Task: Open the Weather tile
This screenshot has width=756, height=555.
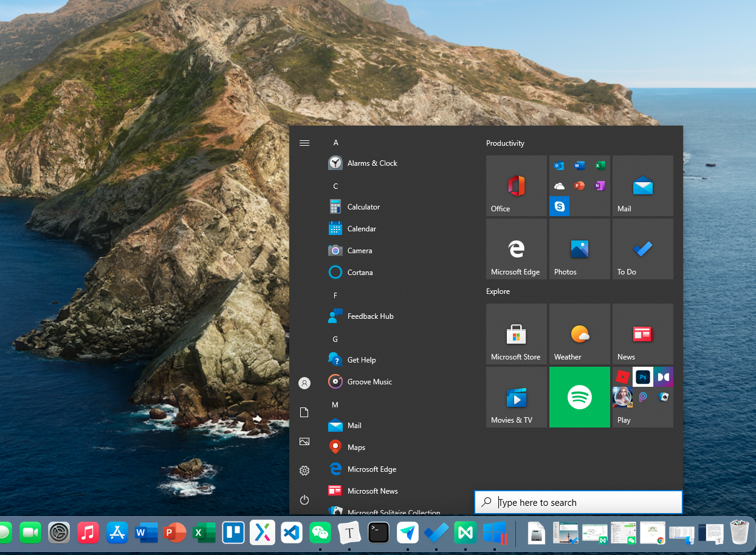Action: (x=579, y=333)
